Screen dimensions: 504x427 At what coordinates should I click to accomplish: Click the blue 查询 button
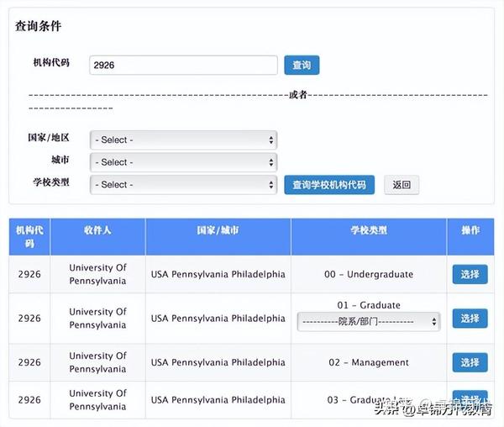click(302, 66)
